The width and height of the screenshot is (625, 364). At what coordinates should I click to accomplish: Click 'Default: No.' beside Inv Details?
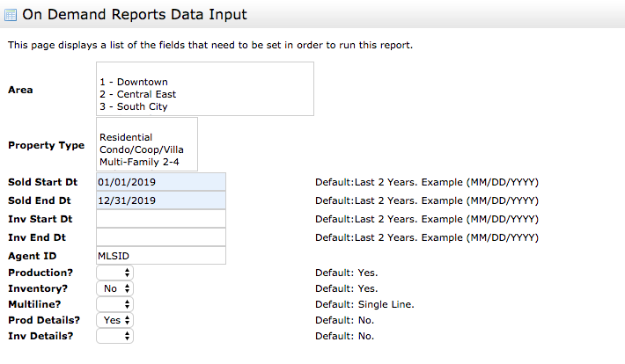pyautogui.click(x=344, y=336)
